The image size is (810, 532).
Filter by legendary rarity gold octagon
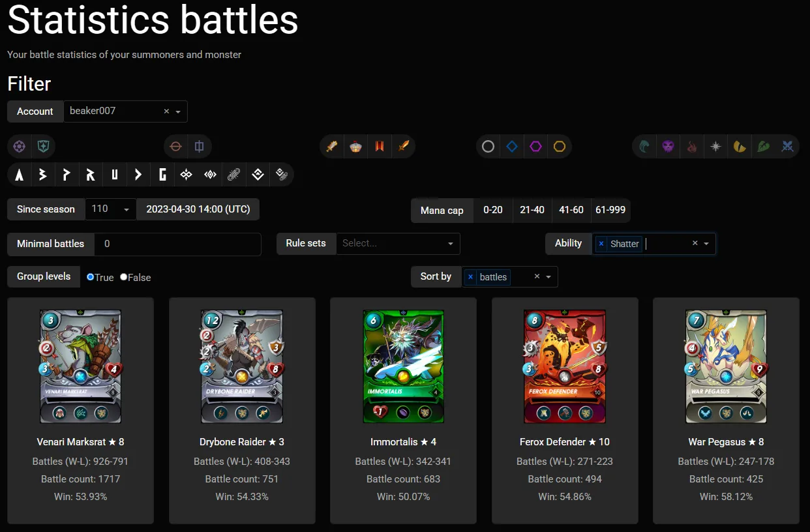[560, 147]
